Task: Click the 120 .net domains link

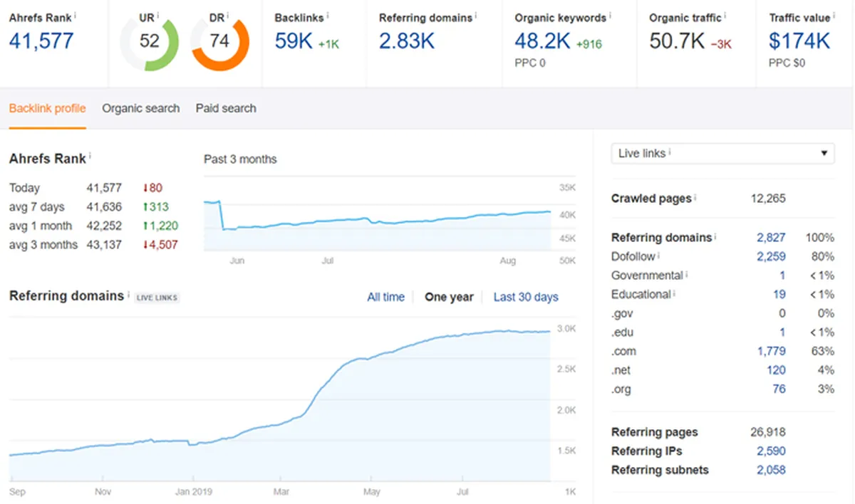Action: tap(777, 370)
